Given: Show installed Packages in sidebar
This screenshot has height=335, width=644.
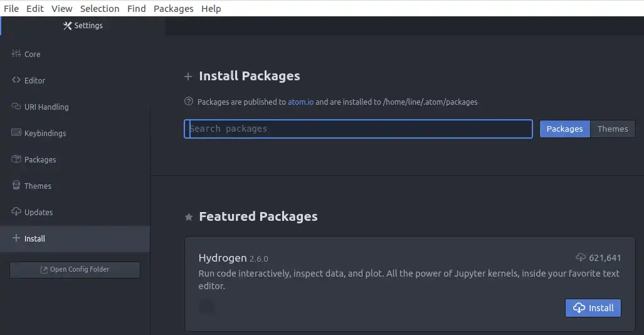Looking at the screenshot, I should pos(40,160).
